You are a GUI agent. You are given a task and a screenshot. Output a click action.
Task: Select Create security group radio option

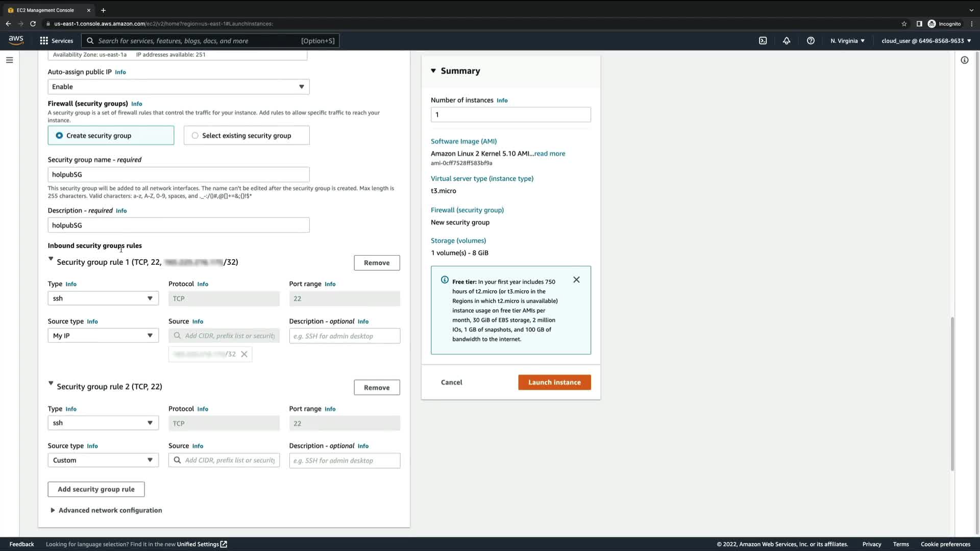(60, 136)
